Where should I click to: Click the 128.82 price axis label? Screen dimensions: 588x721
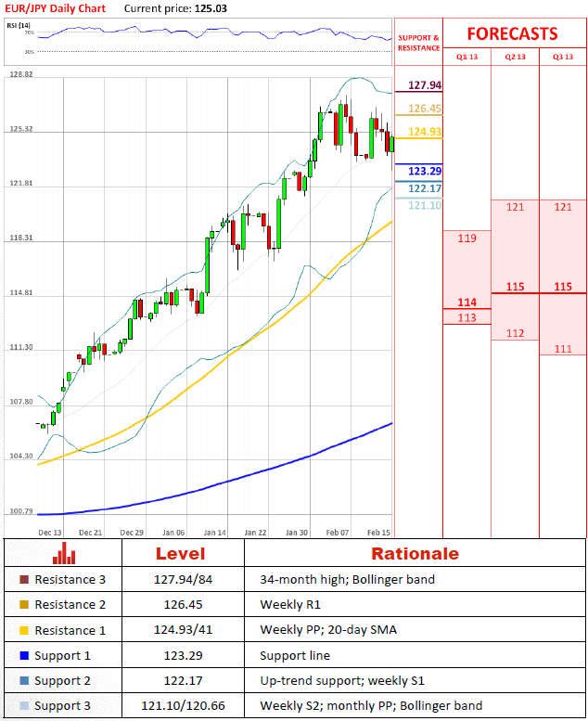click(21, 74)
